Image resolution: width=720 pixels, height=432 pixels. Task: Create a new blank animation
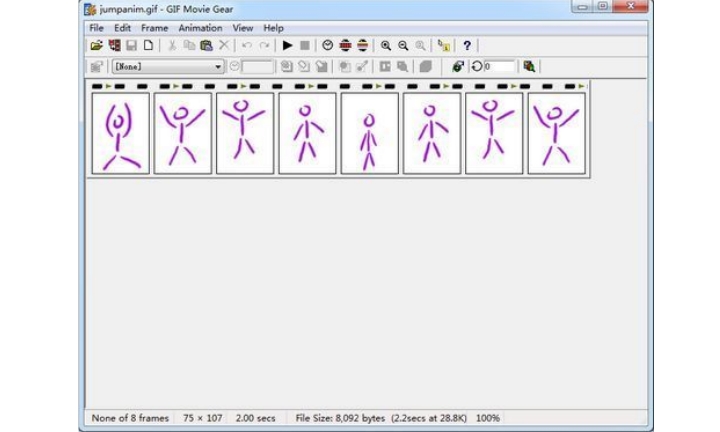pos(148,45)
